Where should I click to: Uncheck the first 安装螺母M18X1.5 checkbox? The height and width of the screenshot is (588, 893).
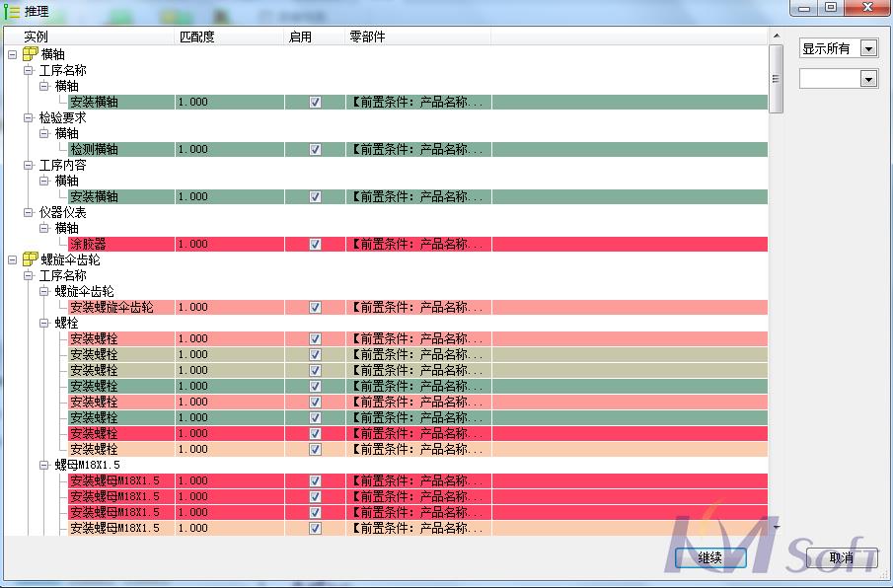coord(314,480)
